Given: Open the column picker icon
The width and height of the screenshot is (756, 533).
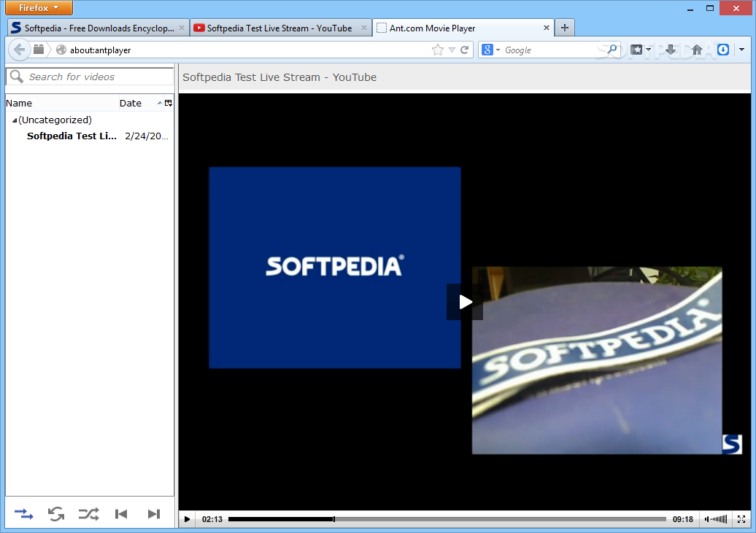Looking at the screenshot, I should pyautogui.click(x=169, y=103).
